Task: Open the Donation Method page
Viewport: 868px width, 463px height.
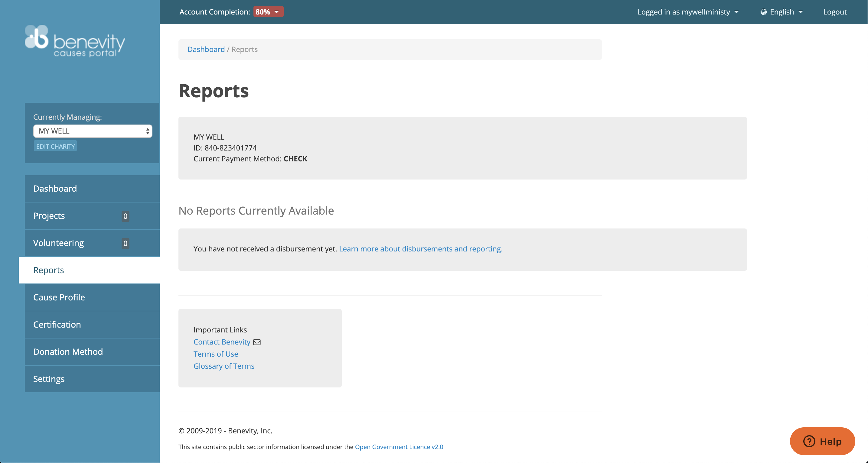Action: pyautogui.click(x=68, y=352)
